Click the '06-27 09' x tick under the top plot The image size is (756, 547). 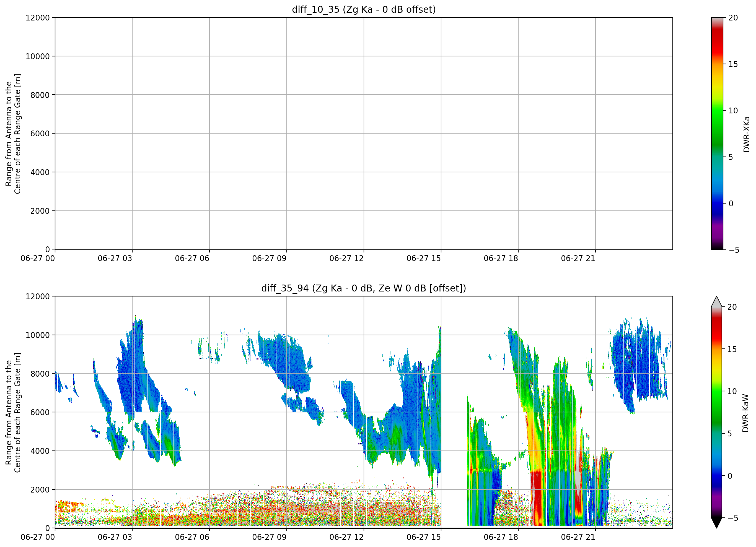tap(269, 259)
